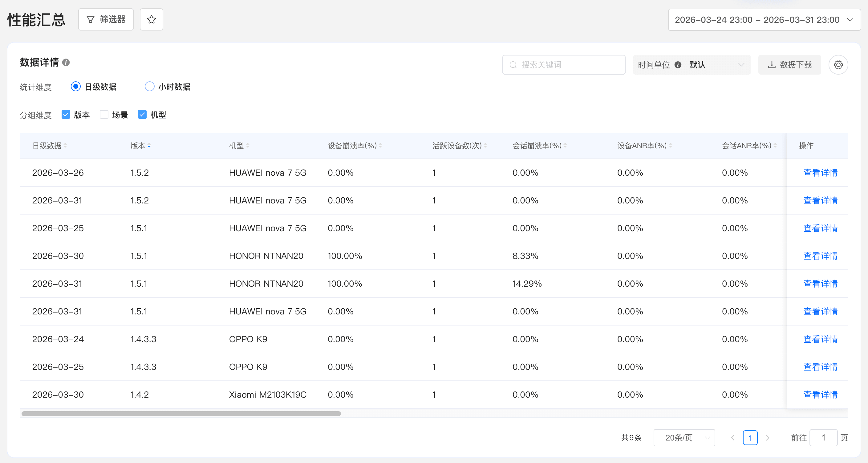Enable the 场景 grouping checkbox
Image resolution: width=868 pixels, height=463 pixels.
(x=104, y=115)
